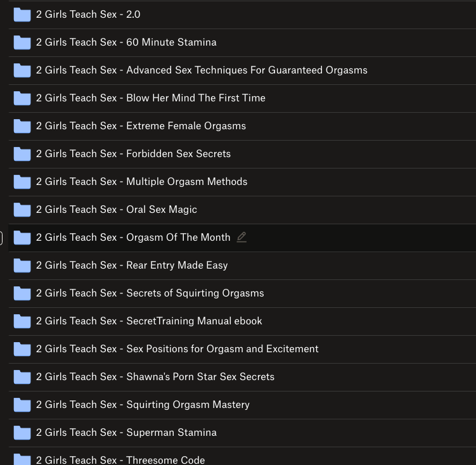Click the rename pencil icon beside Orgasm Of The Month

coord(241,238)
